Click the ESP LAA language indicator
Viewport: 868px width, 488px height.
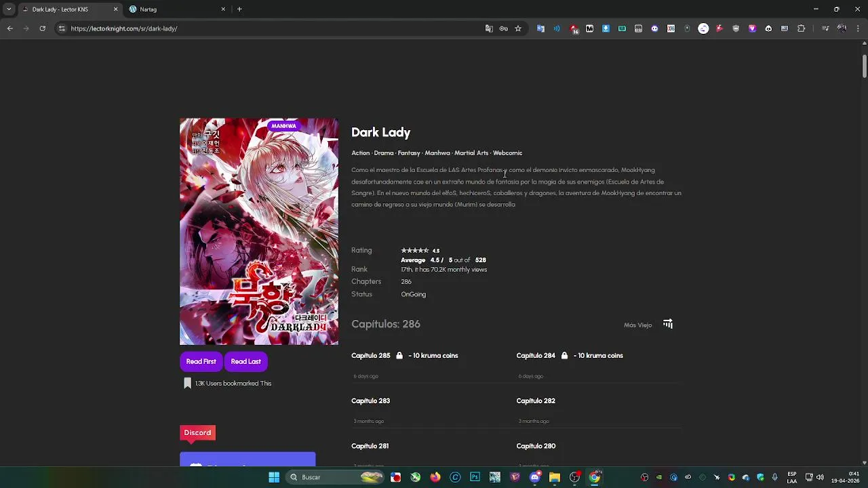click(x=792, y=477)
